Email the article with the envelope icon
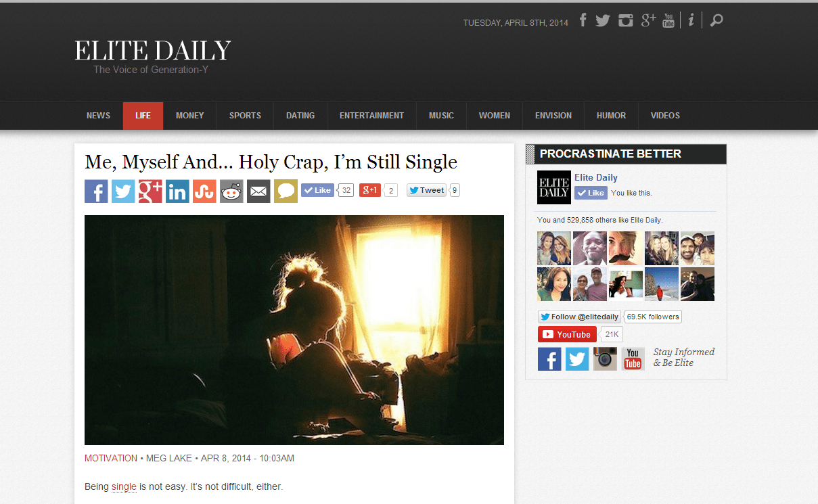The height and width of the screenshot is (504, 818). pyautogui.click(x=258, y=191)
